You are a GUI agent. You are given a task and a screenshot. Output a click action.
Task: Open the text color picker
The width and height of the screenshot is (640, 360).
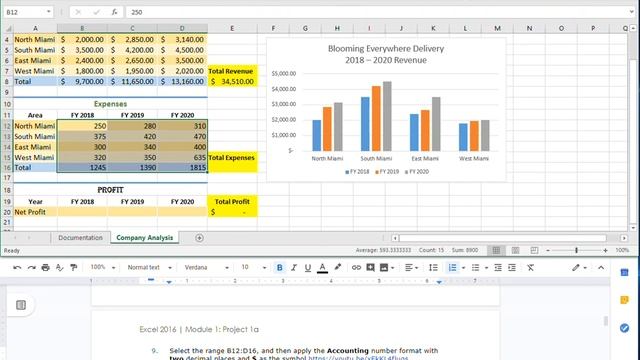[322, 268]
